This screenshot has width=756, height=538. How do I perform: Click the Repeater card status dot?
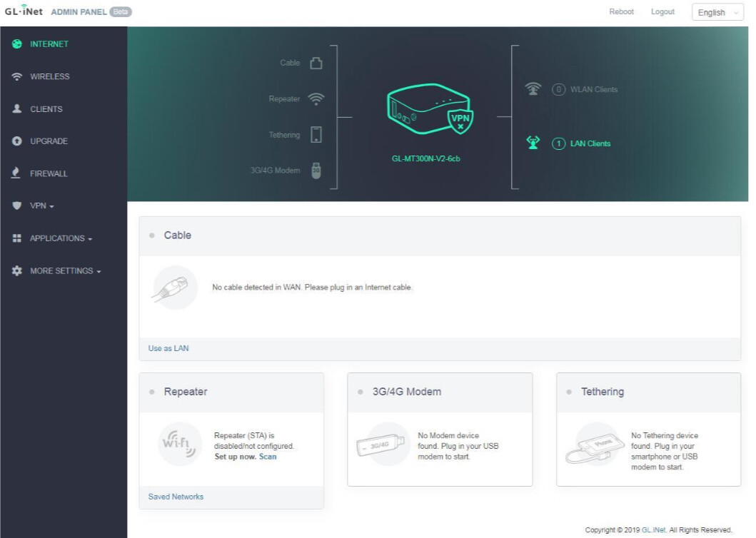152,392
